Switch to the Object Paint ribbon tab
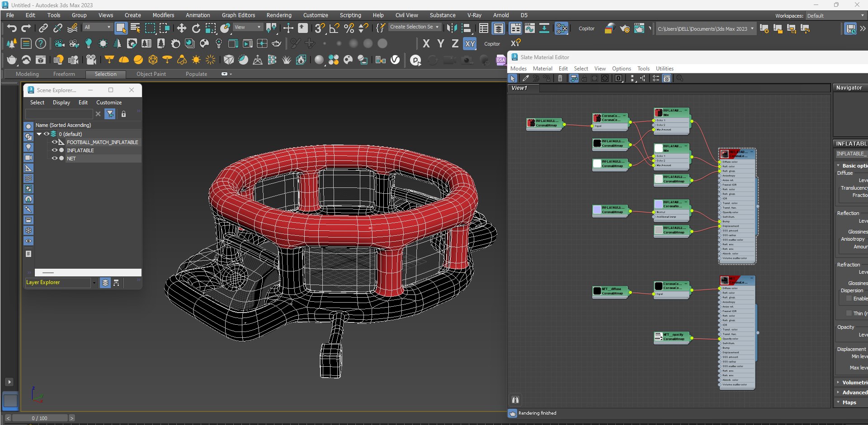This screenshot has height=425, width=868. tap(151, 74)
